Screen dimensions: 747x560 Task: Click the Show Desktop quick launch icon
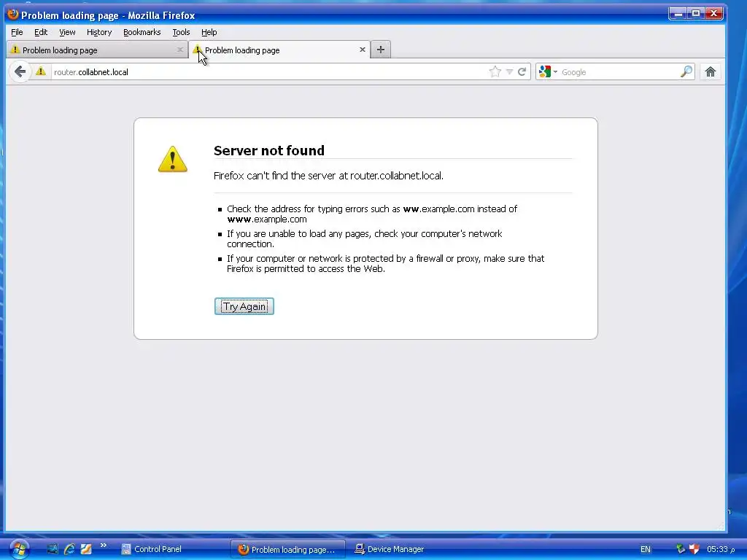[53, 549]
